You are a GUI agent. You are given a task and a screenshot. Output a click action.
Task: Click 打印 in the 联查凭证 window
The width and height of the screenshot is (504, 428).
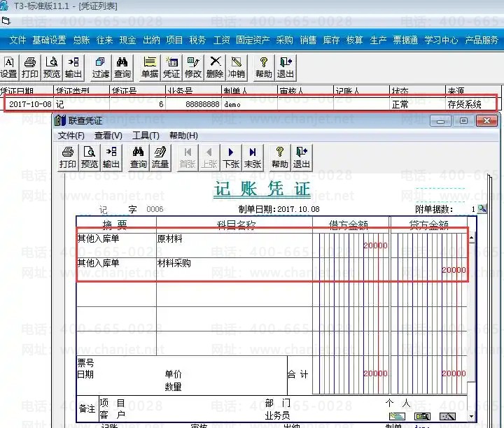67,157
